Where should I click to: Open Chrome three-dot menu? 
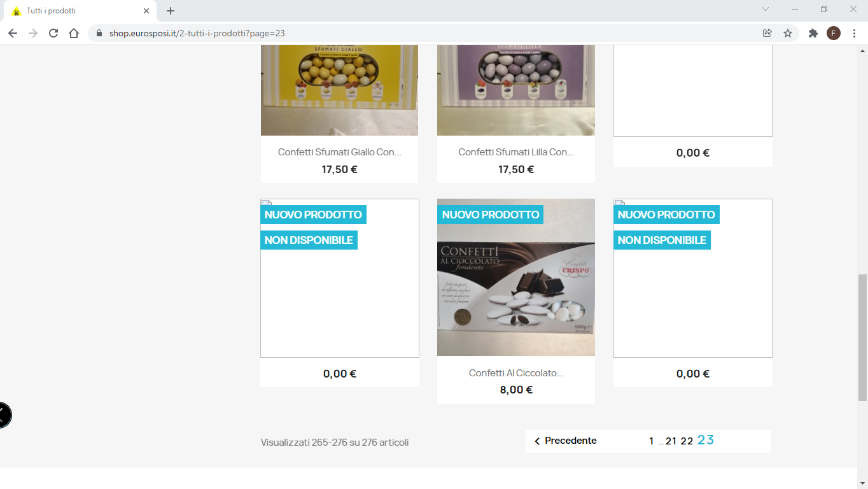tap(854, 33)
